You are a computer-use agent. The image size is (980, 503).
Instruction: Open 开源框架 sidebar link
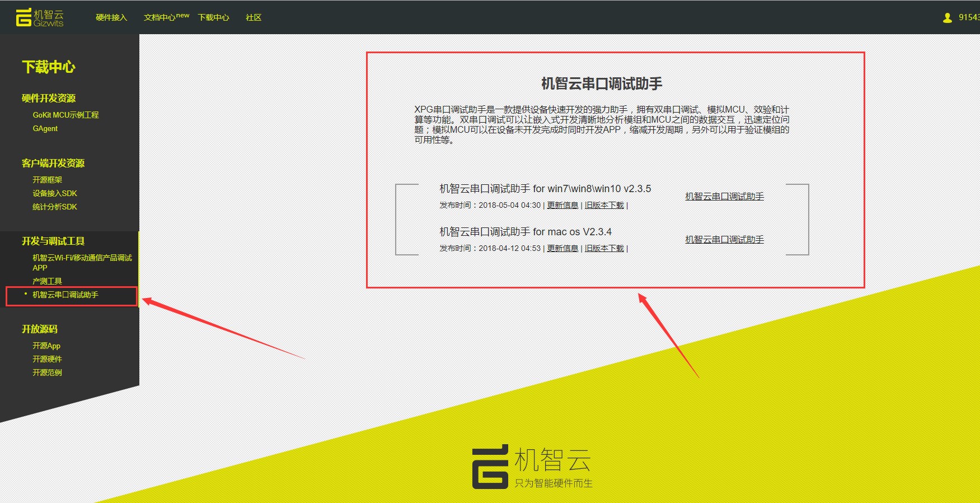[47, 180]
